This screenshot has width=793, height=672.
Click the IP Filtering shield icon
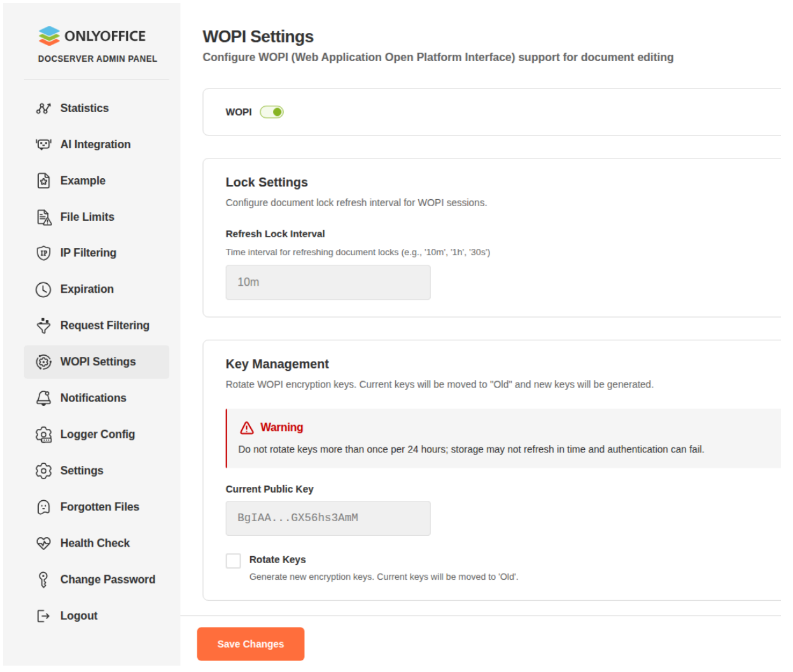(43, 253)
